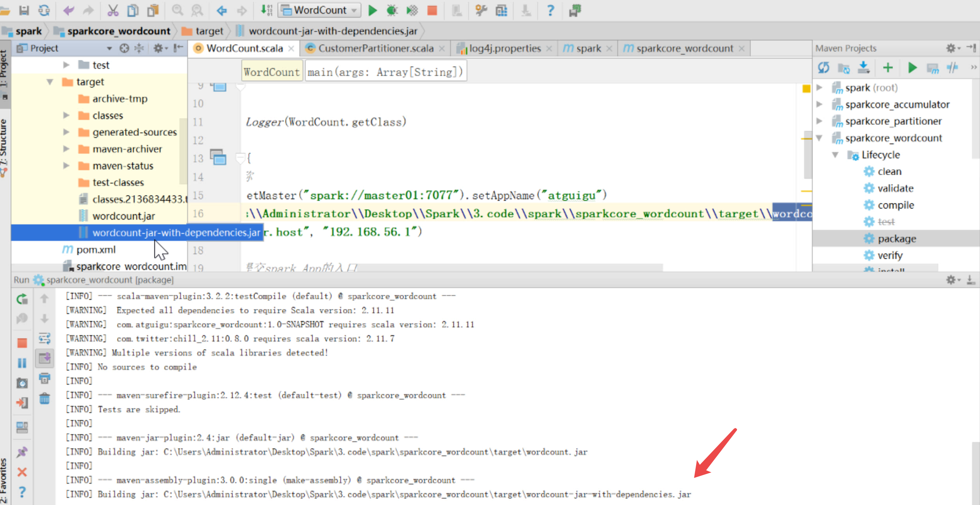Navigate back with the blue arrow
The width and height of the screenshot is (980, 505).
221,10
